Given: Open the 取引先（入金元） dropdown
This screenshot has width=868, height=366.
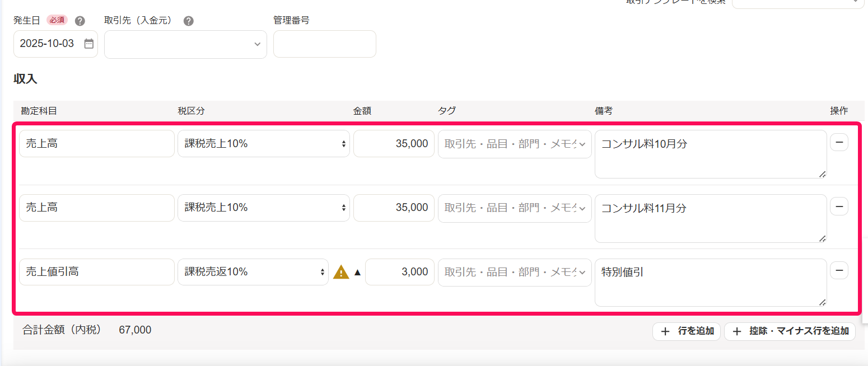Looking at the screenshot, I should (185, 44).
